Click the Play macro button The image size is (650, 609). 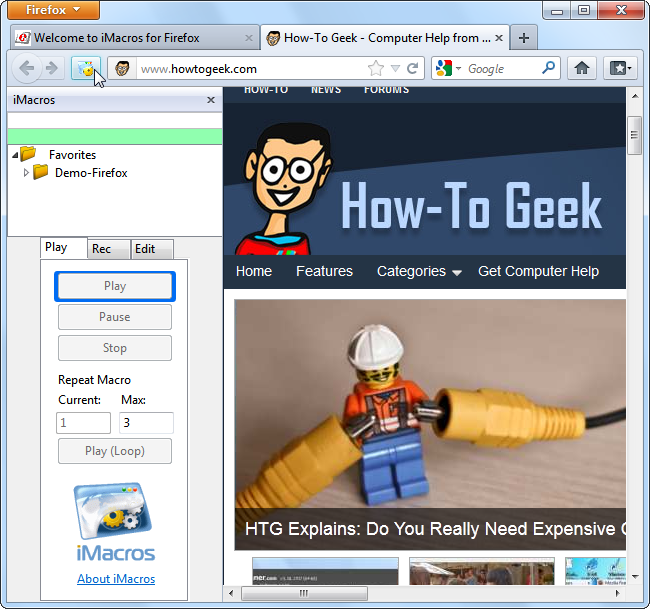pos(115,286)
